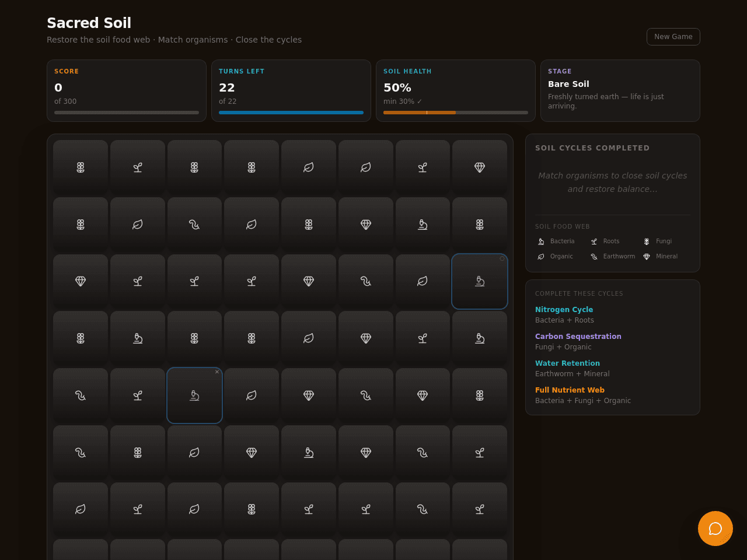Open the orange chat bubble button

715,528
